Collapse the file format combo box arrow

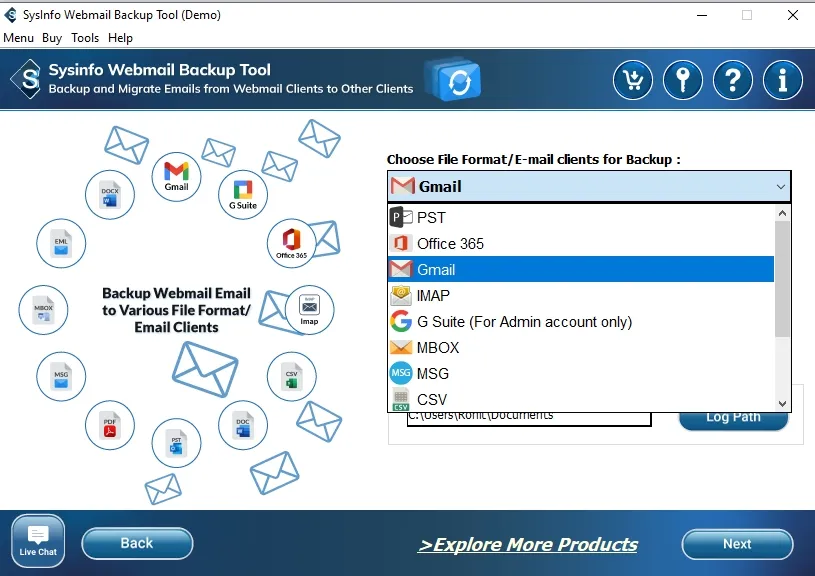[780, 187]
